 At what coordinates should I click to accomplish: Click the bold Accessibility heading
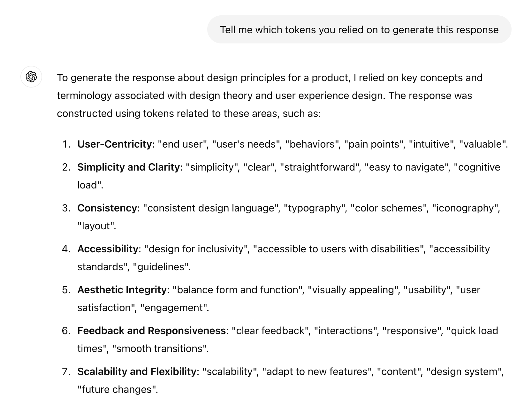click(x=108, y=249)
